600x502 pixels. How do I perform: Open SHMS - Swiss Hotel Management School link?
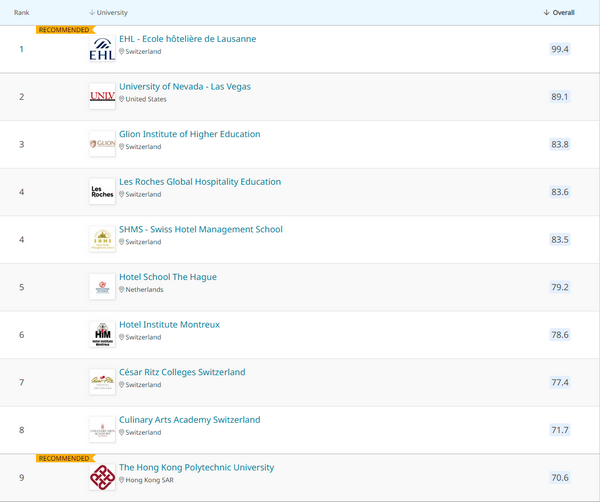[201, 230]
